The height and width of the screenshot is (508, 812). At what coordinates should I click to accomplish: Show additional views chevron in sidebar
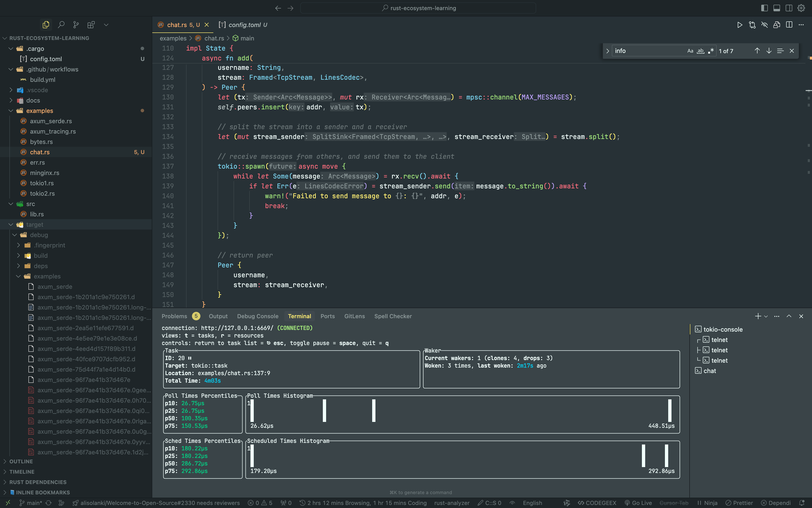coord(106,24)
